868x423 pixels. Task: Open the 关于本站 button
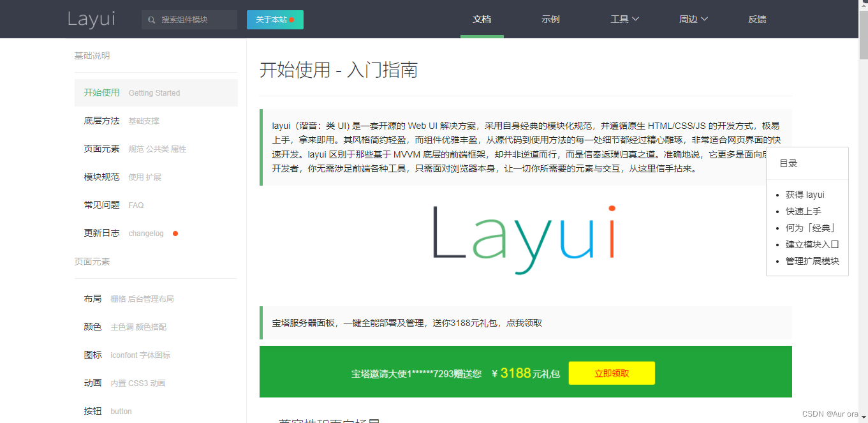[275, 20]
